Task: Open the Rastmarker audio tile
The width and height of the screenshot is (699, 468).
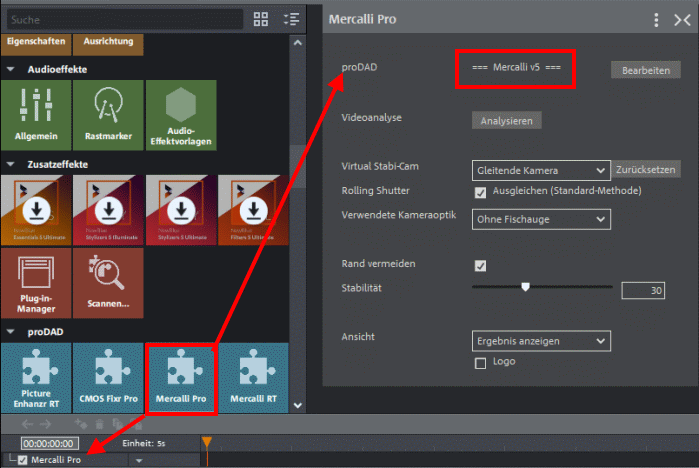Action: point(108,115)
